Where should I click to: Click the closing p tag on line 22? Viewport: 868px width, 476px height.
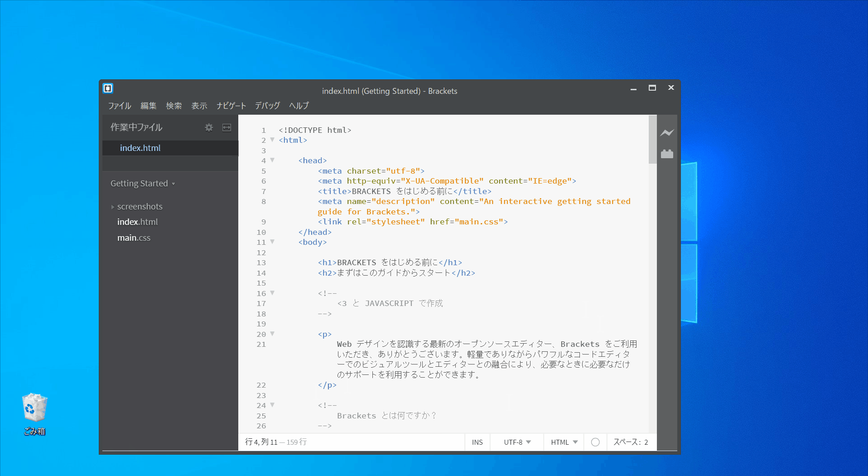[x=327, y=385]
